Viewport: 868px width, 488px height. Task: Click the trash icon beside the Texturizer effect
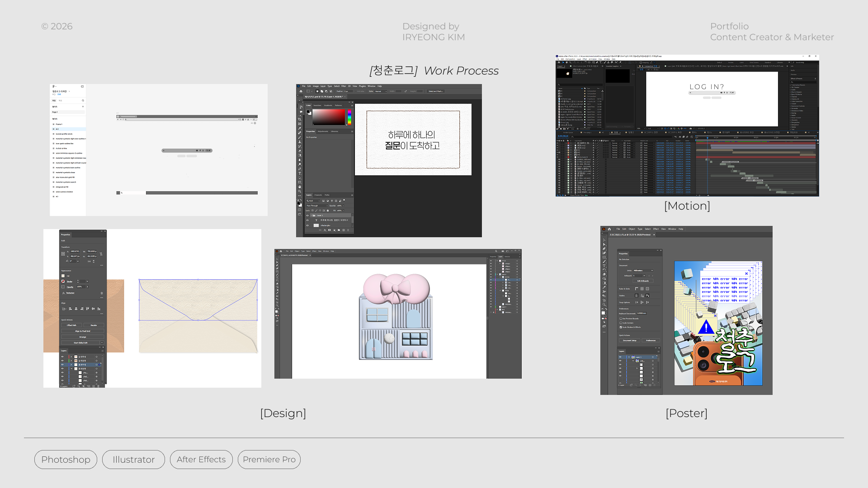tap(102, 293)
